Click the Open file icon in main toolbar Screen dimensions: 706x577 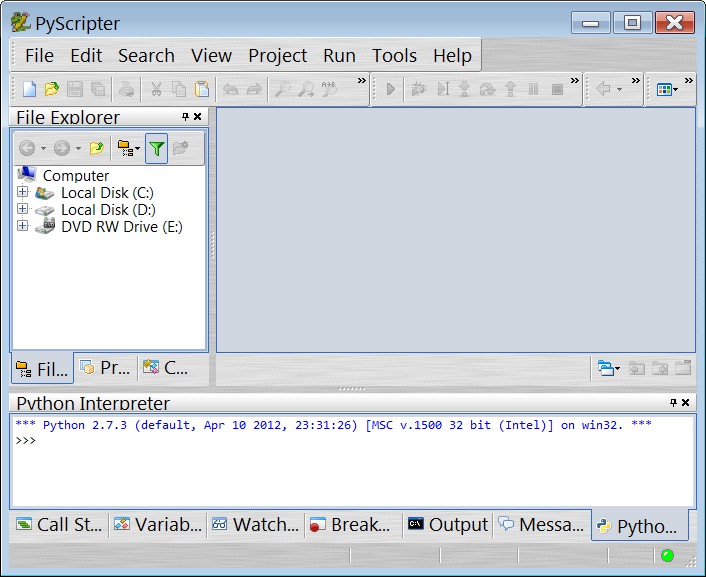coord(52,89)
